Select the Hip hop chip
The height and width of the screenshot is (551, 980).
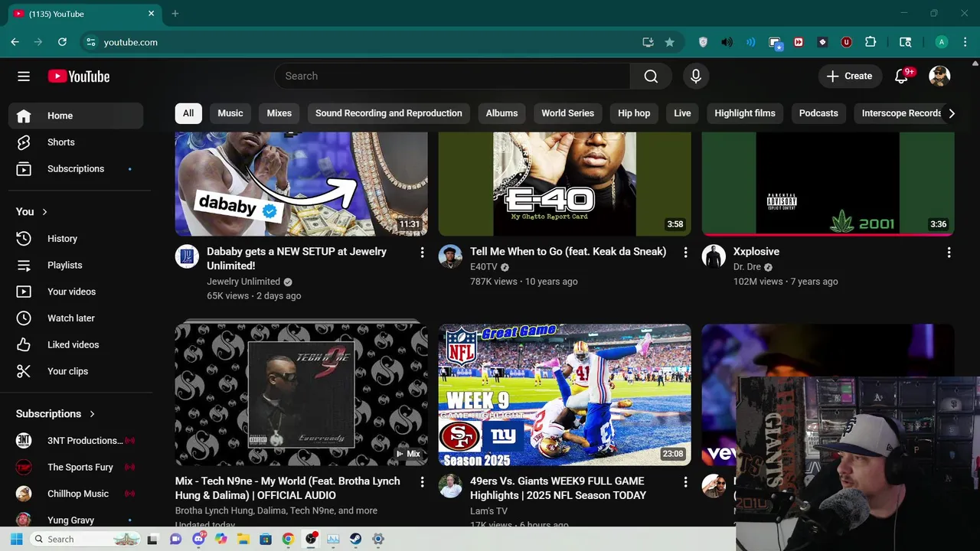point(634,113)
